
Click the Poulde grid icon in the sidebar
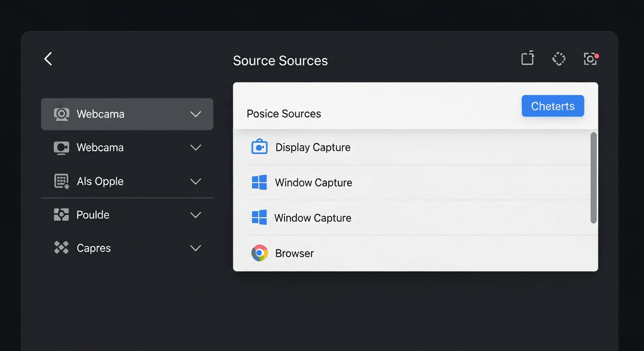(x=61, y=214)
